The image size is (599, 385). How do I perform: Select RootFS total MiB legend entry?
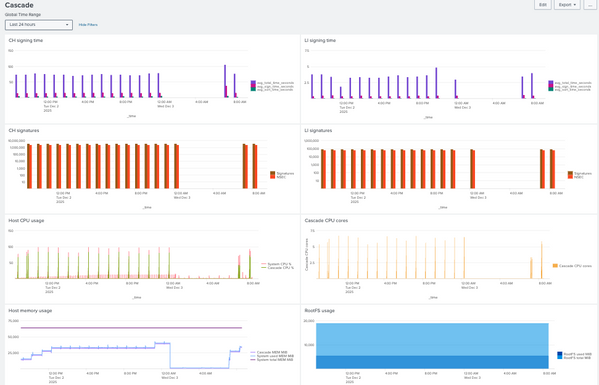(x=574, y=358)
